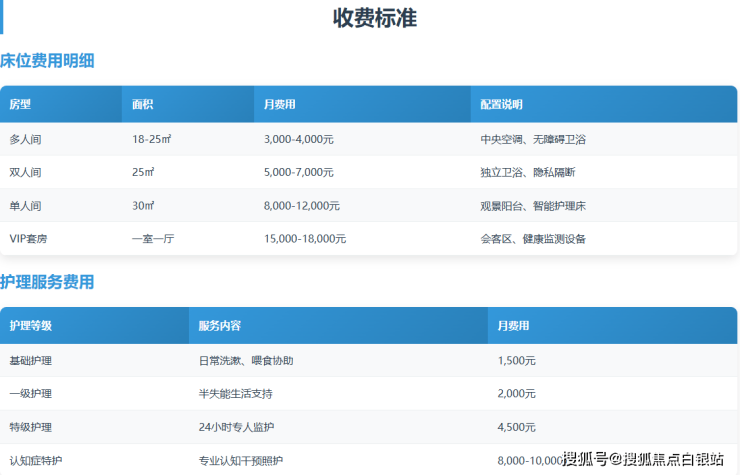Click 月费用 header in bed fee table
This screenshot has height=475, width=740.
coord(279,104)
